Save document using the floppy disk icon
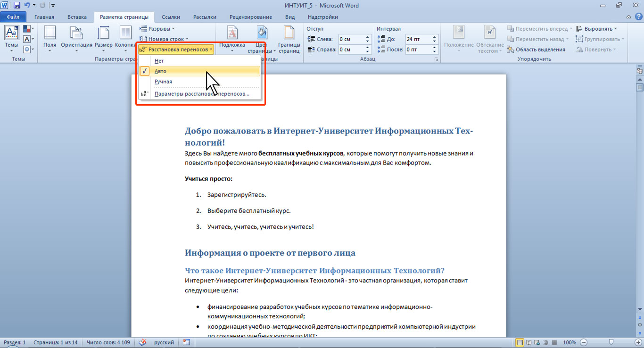The width and height of the screenshot is (644, 348). tap(17, 6)
